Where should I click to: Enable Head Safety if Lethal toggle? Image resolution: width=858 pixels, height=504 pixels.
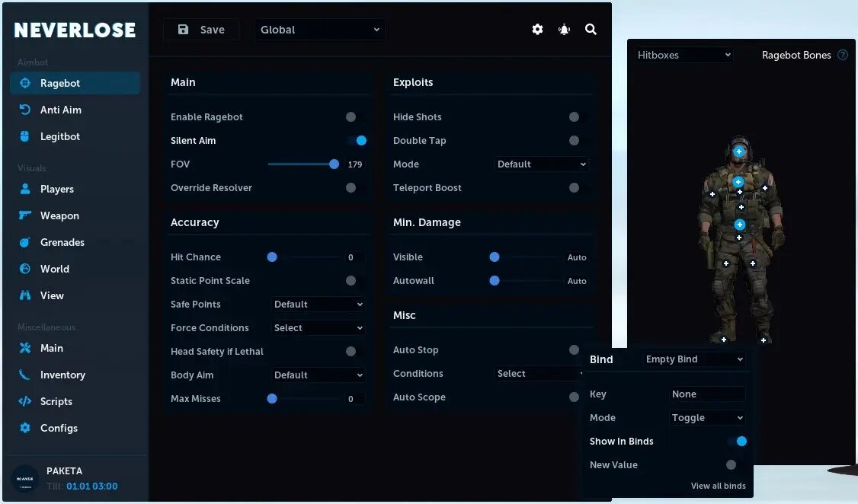click(354, 352)
